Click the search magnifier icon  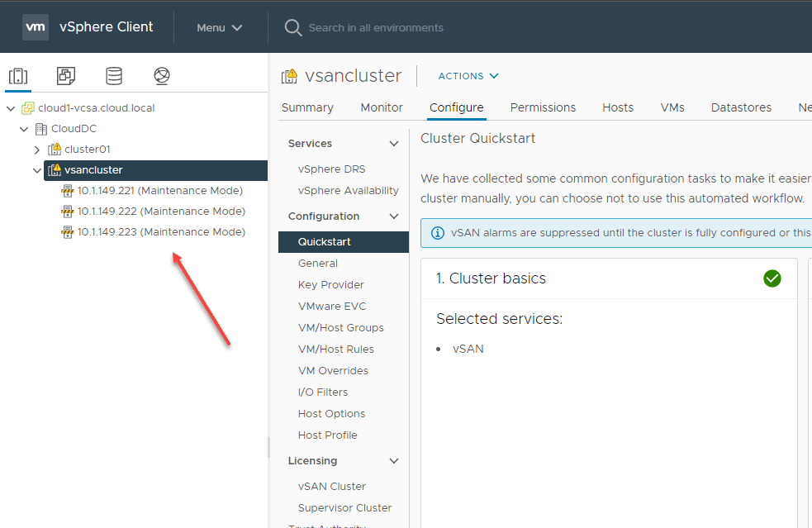point(292,27)
